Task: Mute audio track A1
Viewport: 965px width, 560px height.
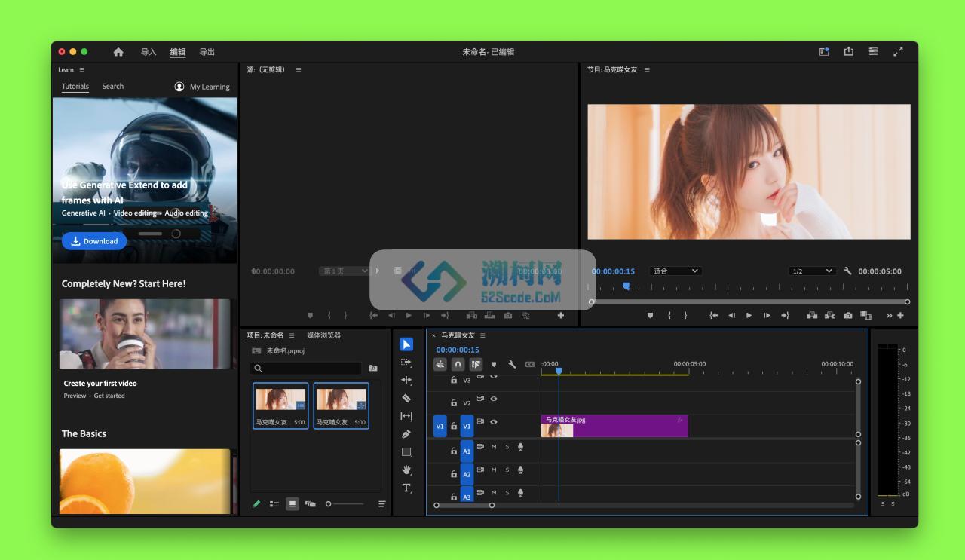Action: [x=494, y=447]
